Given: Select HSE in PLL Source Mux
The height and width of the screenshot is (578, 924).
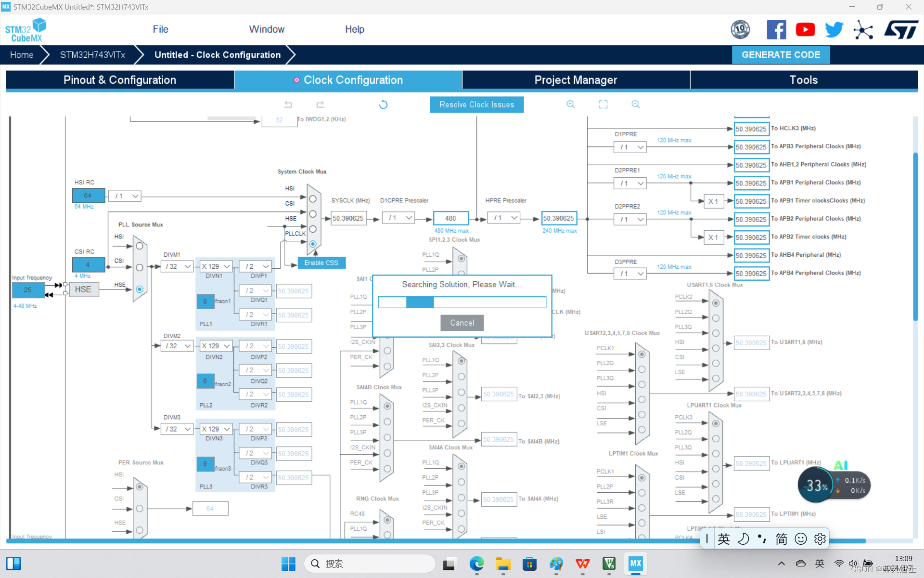Looking at the screenshot, I should coord(140,289).
